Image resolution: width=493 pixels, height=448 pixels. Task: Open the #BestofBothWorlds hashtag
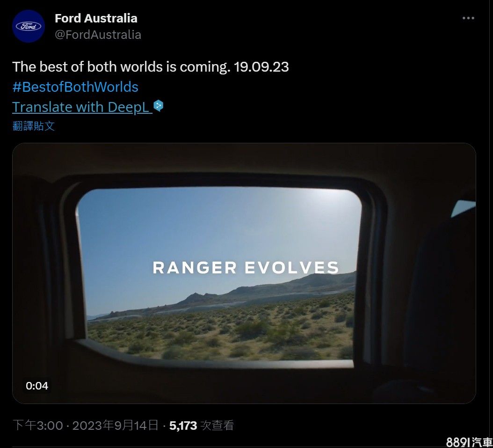coord(75,87)
